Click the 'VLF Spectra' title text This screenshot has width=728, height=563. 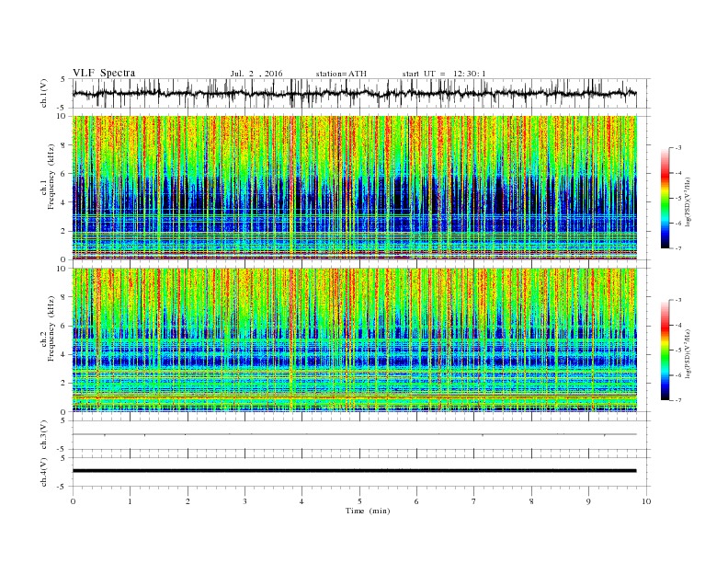click(104, 73)
